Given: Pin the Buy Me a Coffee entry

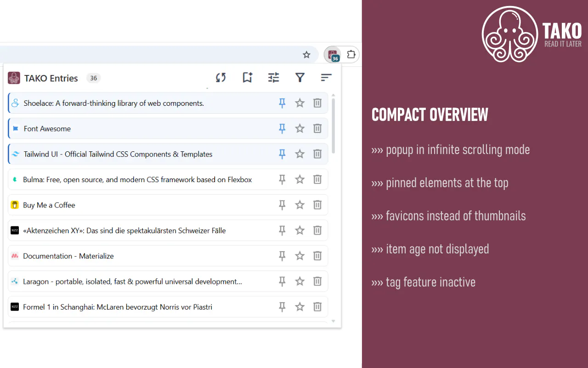Looking at the screenshot, I should pyautogui.click(x=283, y=205).
